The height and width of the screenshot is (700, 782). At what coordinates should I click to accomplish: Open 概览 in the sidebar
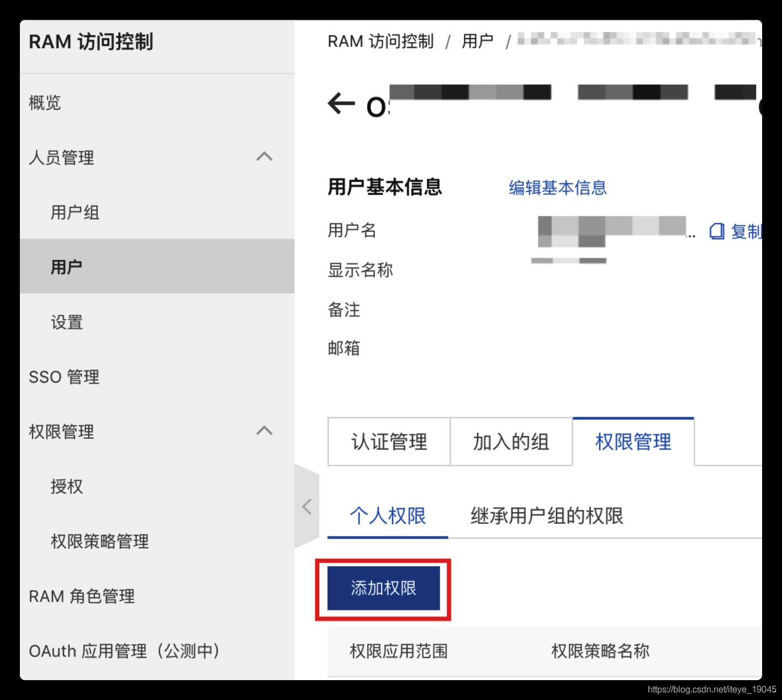coord(45,103)
